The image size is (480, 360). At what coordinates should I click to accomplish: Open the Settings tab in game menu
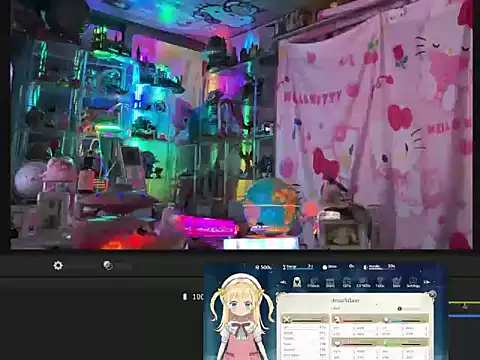413,283
